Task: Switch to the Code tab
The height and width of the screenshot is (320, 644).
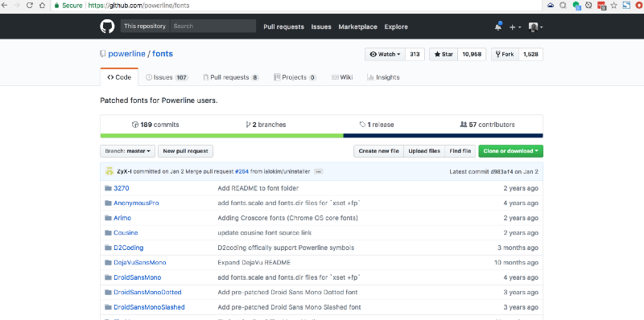Action: (x=119, y=77)
